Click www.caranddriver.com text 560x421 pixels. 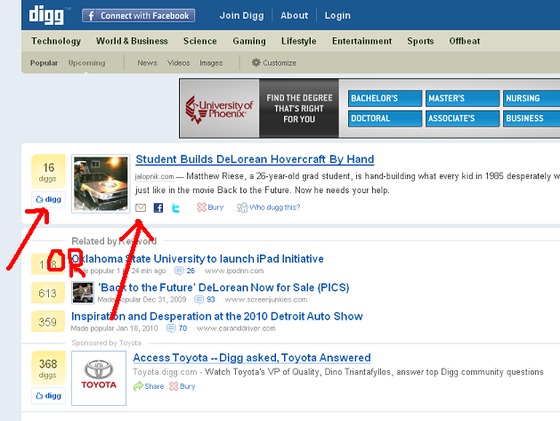coord(236,328)
